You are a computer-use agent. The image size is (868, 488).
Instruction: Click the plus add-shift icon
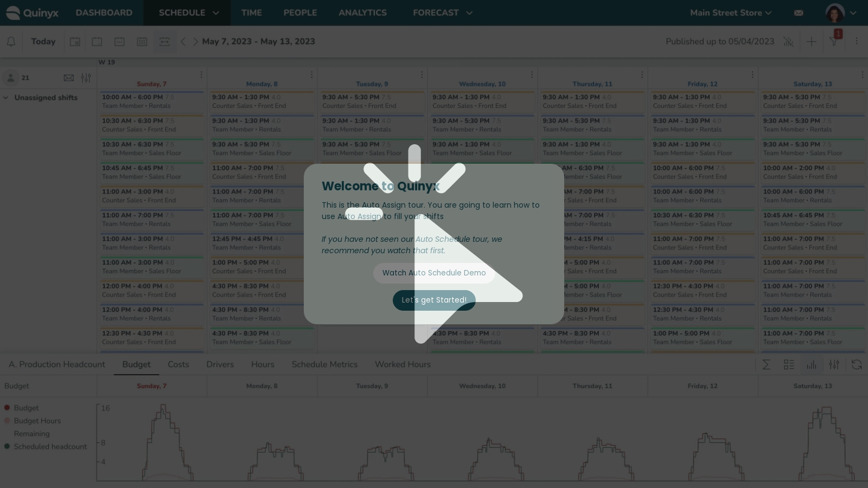[x=811, y=42]
